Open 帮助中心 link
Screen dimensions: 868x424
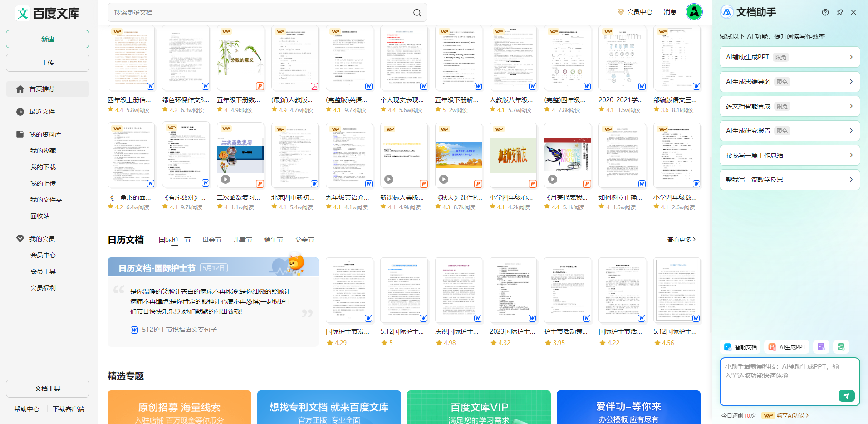[x=27, y=409]
